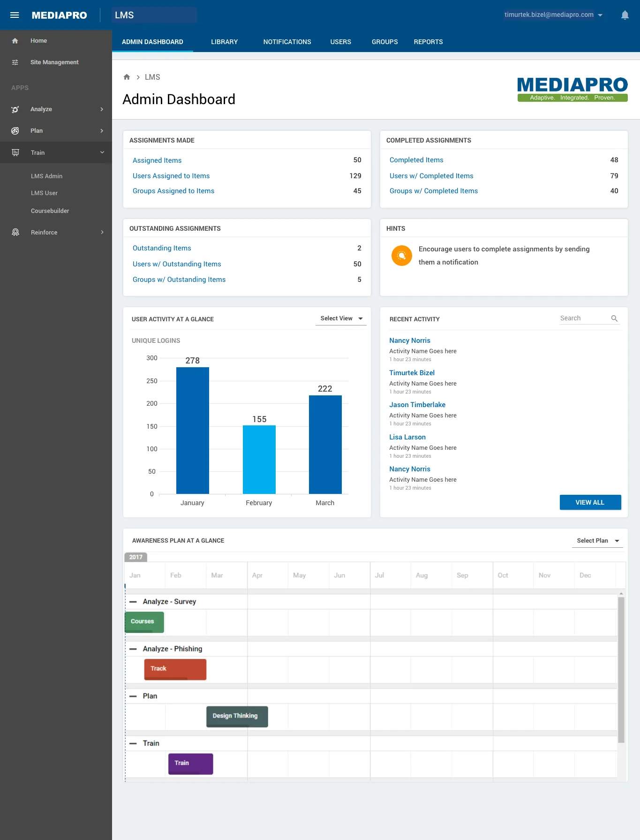The width and height of the screenshot is (640, 840).
Task: Click the notification bell icon
Action: pos(625,15)
